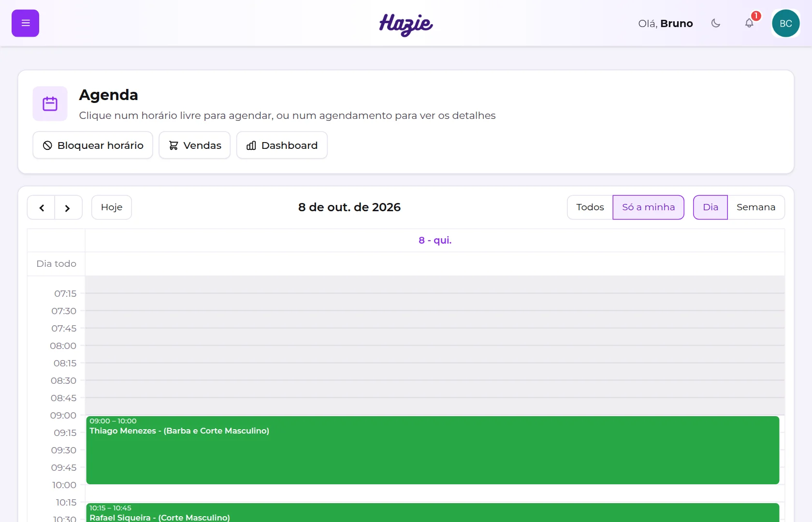Image resolution: width=812 pixels, height=522 pixels.
Task: Open Vendas
Action: [x=195, y=145]
